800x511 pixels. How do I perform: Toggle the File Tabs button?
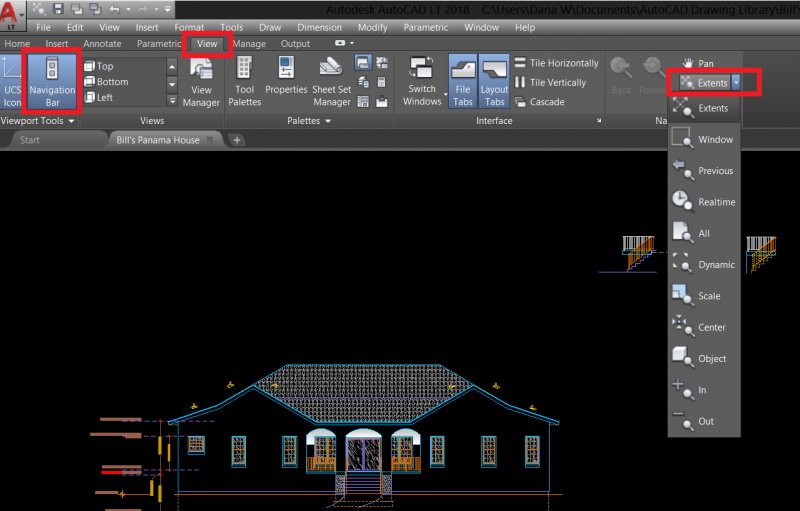463,82
